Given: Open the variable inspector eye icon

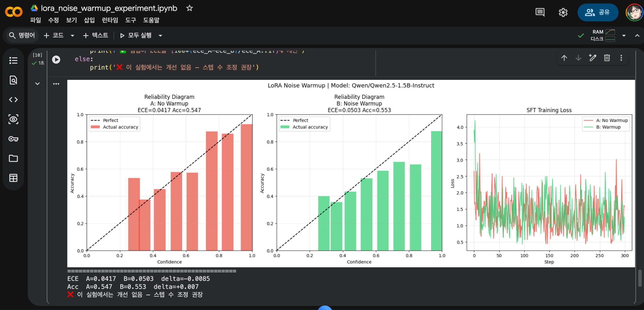Looking at the screenshot, I should pyautogui.click(x=13, y=119).
